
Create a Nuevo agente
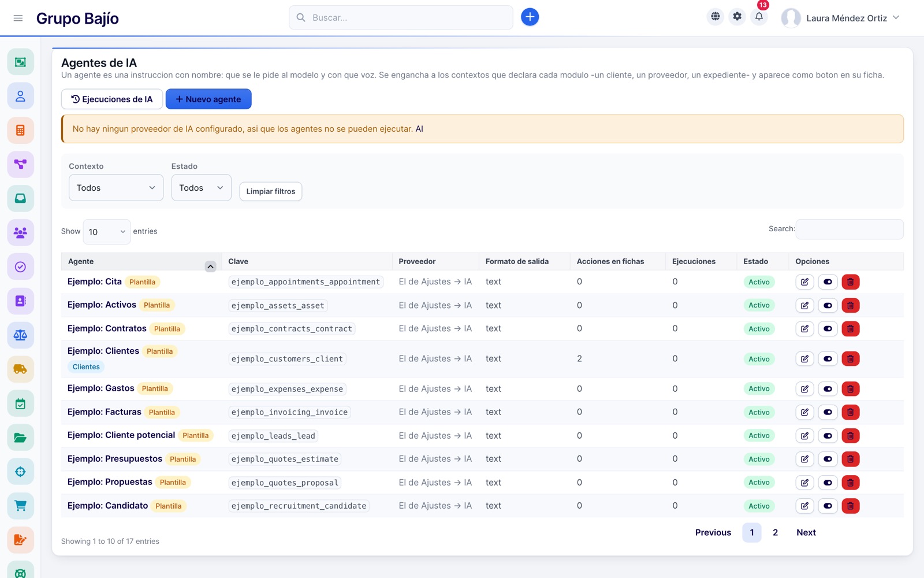208,99
